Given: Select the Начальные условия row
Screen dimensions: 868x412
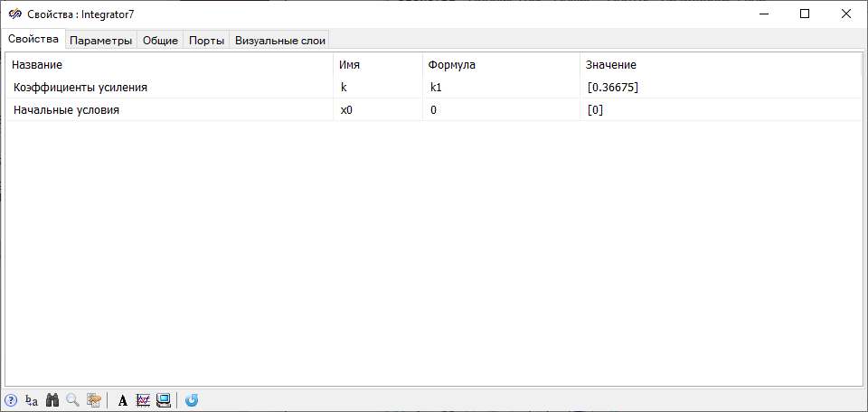Looking at the screenshot, I should click(x=67, y=109).
